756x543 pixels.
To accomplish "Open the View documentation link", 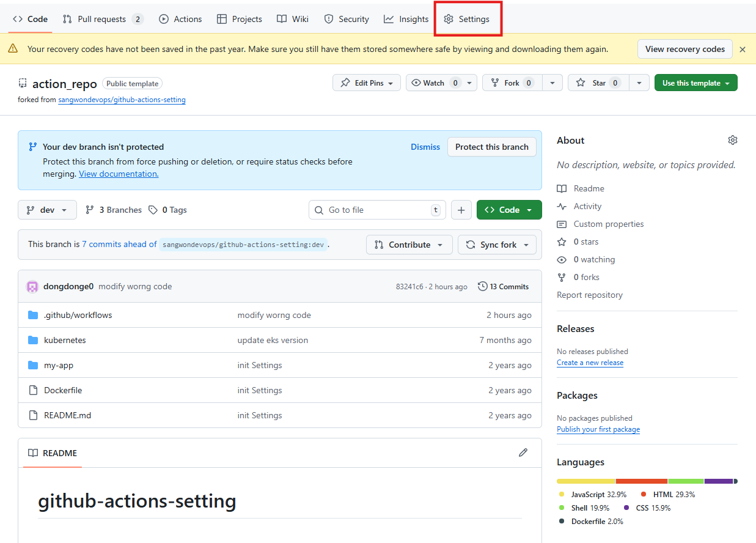I will click(119, 174).
